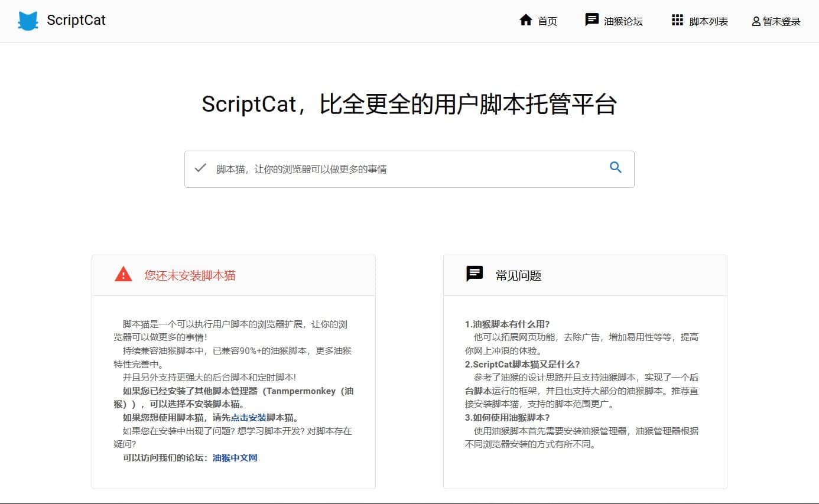The height and width of the screenshot is (504, 819).
Task: Click 暂未登录 to sign in
Action: click(781, 21)
